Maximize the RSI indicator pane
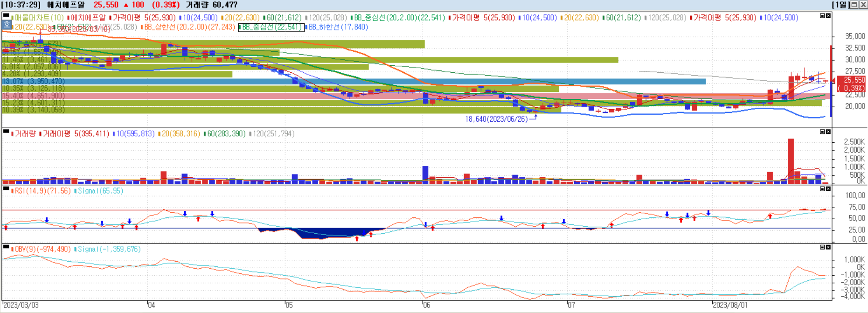Image resolution: width=868 pixels, height=313 pixels. point(822,189)
